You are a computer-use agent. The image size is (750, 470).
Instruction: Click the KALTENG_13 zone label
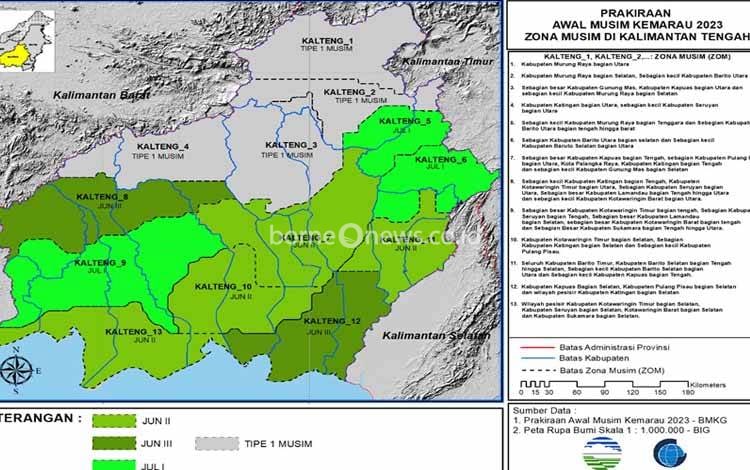tap(134, 332)
